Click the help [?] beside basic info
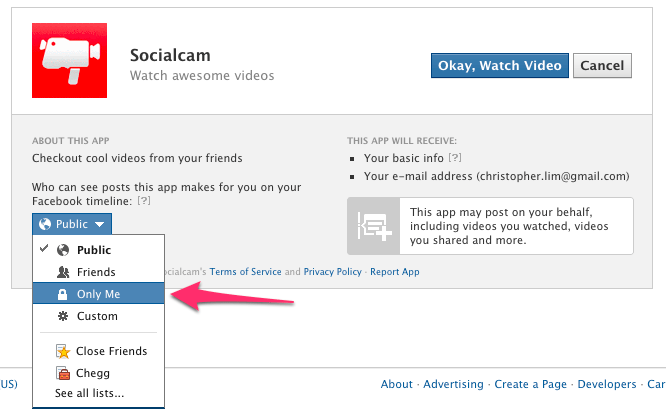This screenshot has width=666, height=418. tap(455, 158)
